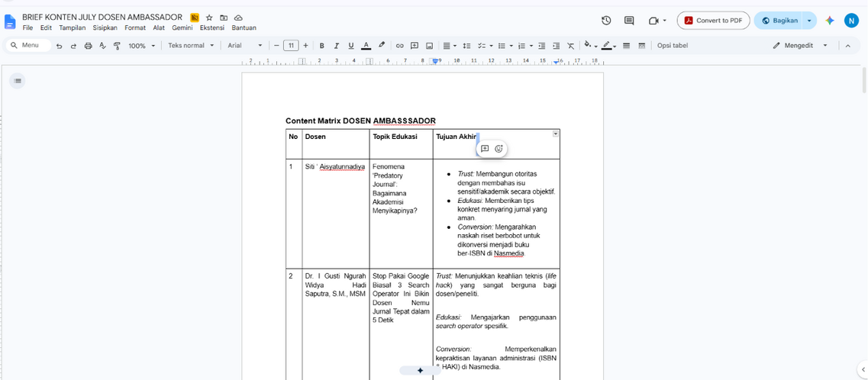Click Convert to PDF button

[713, 21]
